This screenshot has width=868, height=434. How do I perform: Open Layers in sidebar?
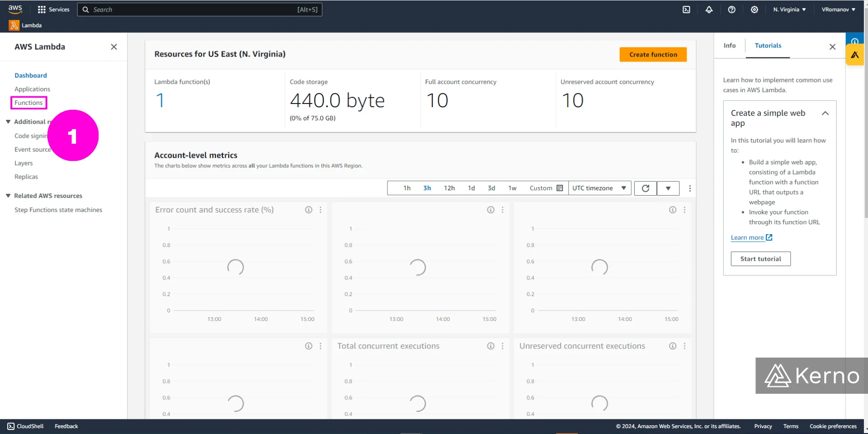click(24, 163)
